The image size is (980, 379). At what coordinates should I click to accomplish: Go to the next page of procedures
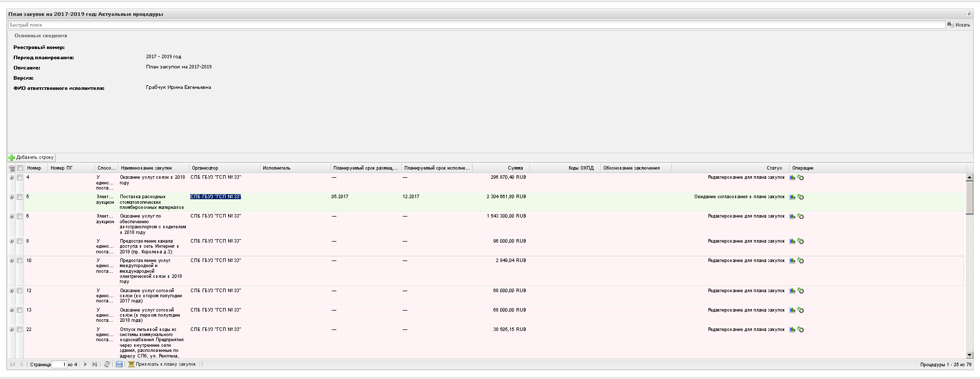(x=85, y=365)
